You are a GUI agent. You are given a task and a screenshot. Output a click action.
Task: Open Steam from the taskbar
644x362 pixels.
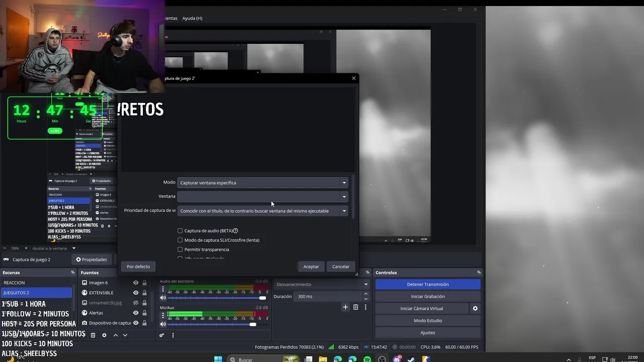(411, 359)
